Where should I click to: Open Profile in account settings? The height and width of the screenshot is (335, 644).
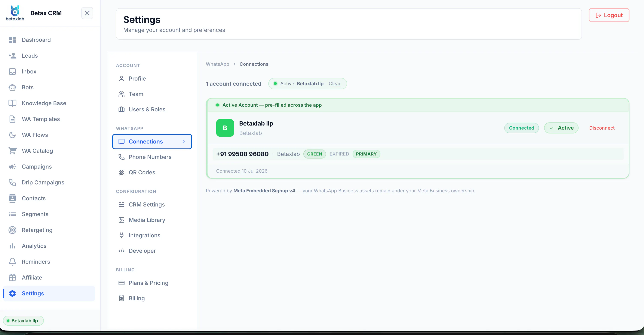[152, 79]
